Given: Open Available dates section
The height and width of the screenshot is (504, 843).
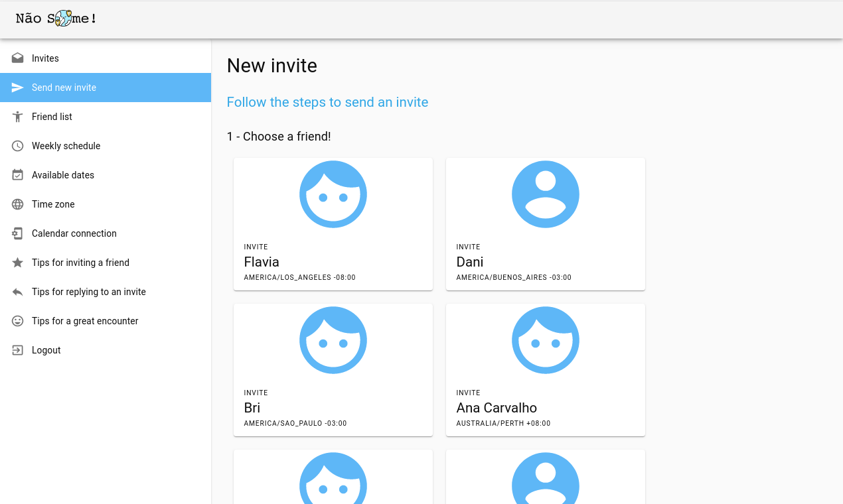Looking at the screenshot, I should (x=106, y=175).
